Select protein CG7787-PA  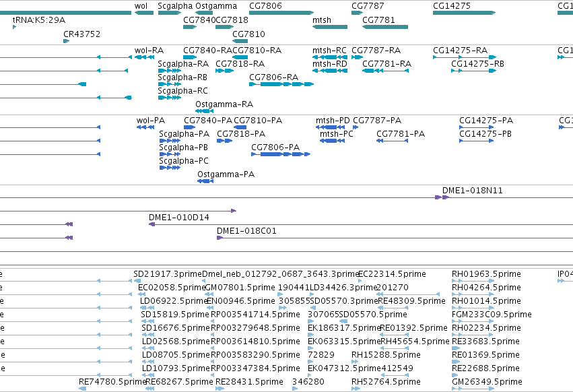coord(356,127)
